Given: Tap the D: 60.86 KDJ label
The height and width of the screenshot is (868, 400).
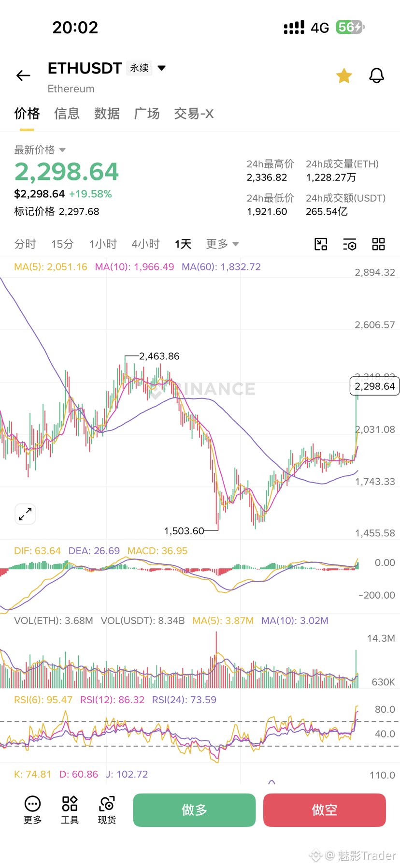Looking at the screenshot, I should pos(79,774).
